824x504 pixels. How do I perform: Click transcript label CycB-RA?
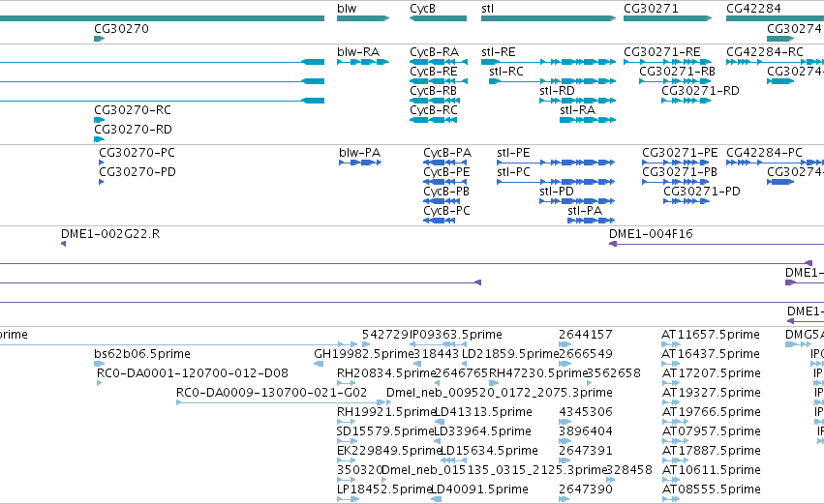(435, 52)
